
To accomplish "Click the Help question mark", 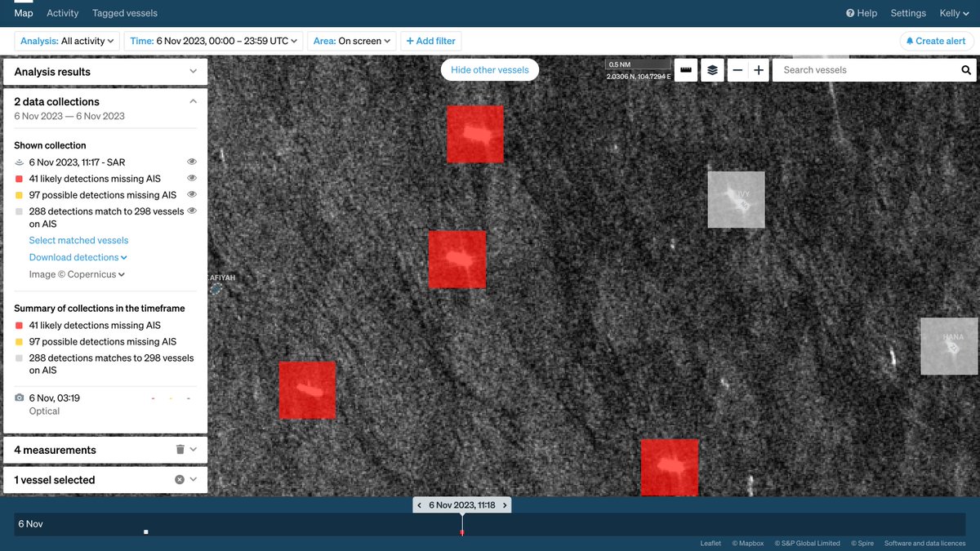I will (x=850, y=13).
